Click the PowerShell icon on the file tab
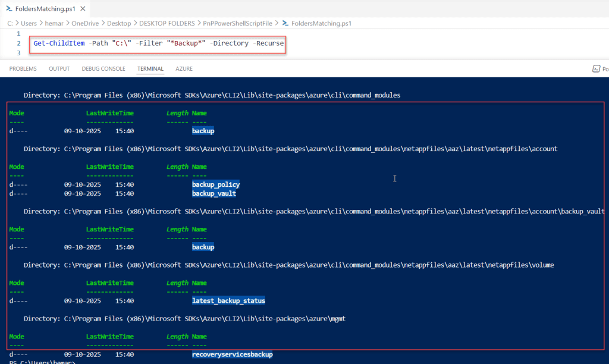609x364 pixels. (x=9, y=8)
